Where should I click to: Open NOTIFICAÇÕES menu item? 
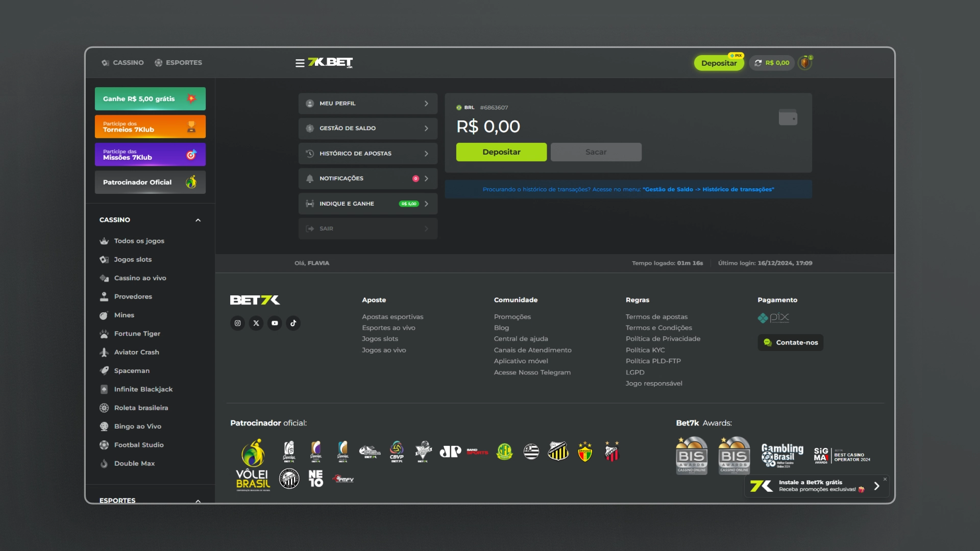368,179
